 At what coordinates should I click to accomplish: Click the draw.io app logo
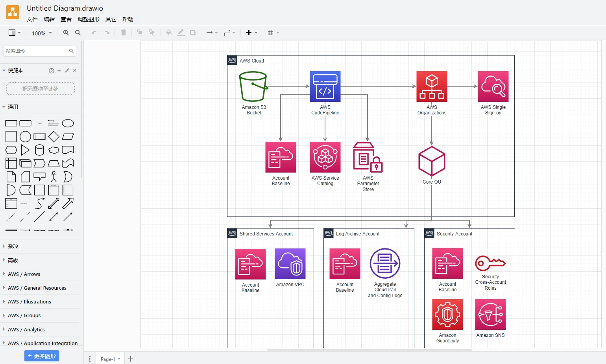(13, 12)
